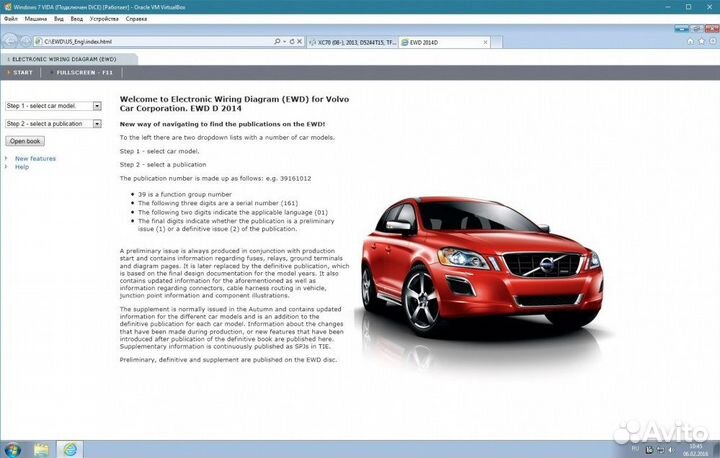Open the Favorites star icon

[x=702, y=41]
